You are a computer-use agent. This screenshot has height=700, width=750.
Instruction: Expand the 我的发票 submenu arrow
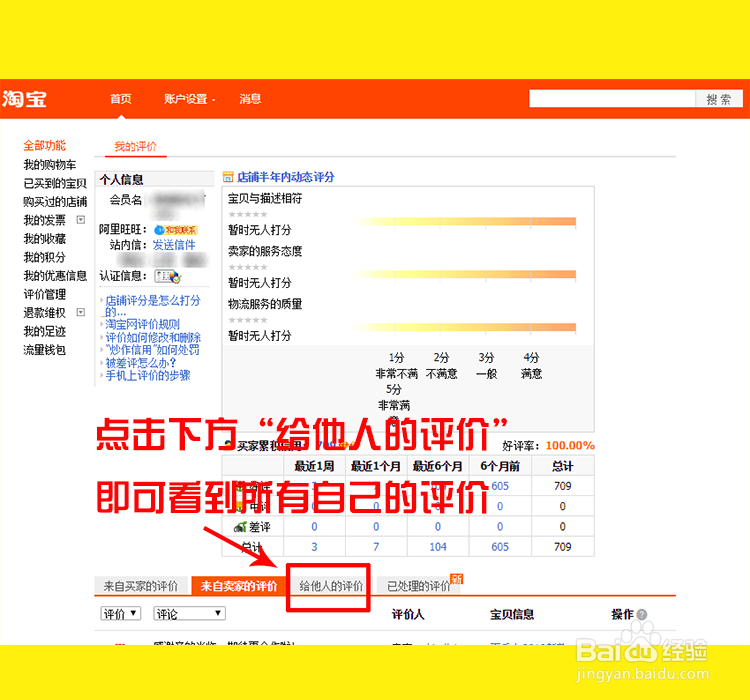pos(81,220)
